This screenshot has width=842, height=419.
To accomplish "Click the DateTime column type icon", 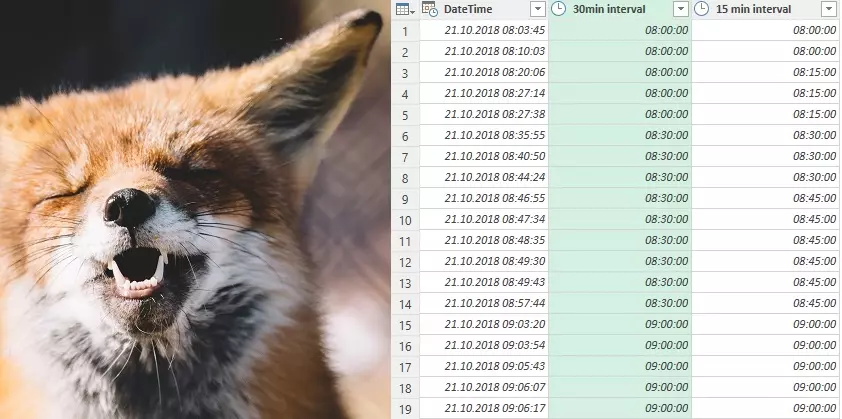I will coord(430,9).
